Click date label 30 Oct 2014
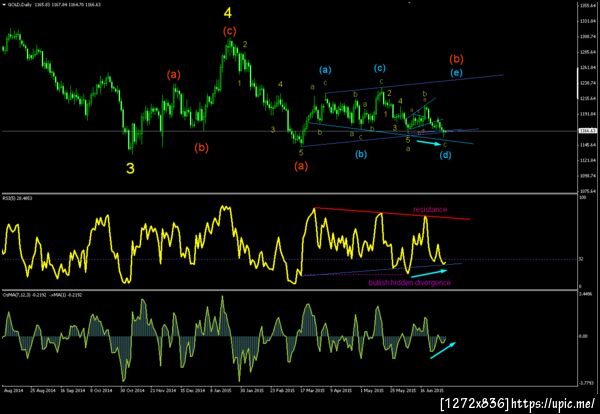 pos(133,391)
